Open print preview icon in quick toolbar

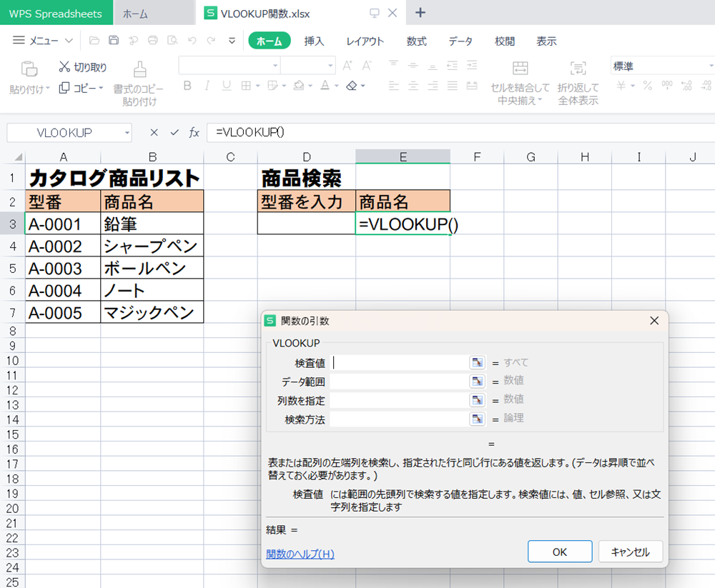(172, 41)
